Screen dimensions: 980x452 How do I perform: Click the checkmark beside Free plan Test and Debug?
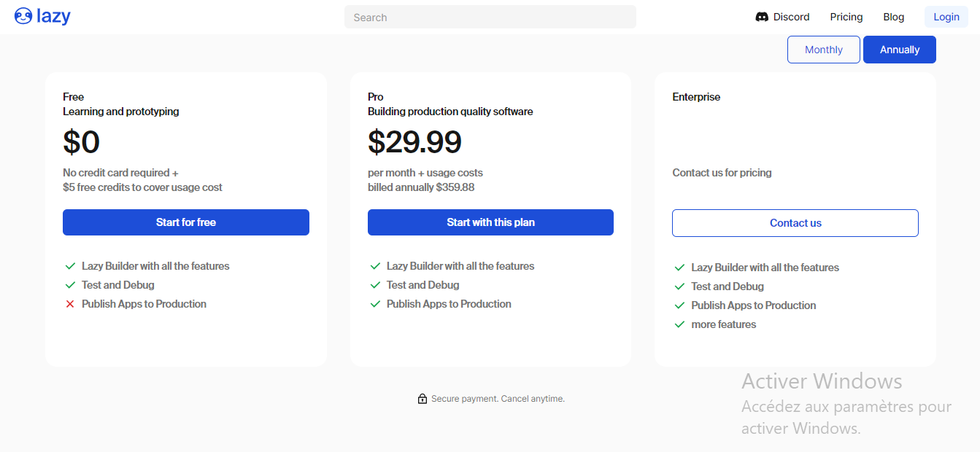click(70, 285)
